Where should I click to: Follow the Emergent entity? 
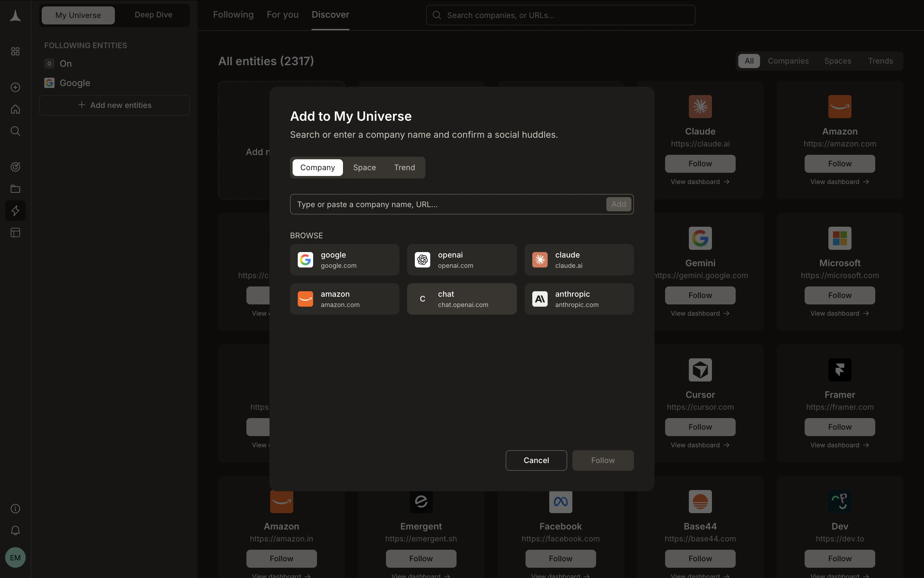tap(421, 558)
